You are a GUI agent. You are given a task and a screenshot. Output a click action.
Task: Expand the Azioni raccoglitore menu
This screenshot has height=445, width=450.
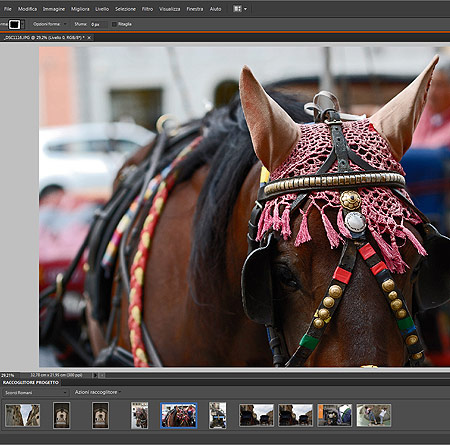pos(97,392)
